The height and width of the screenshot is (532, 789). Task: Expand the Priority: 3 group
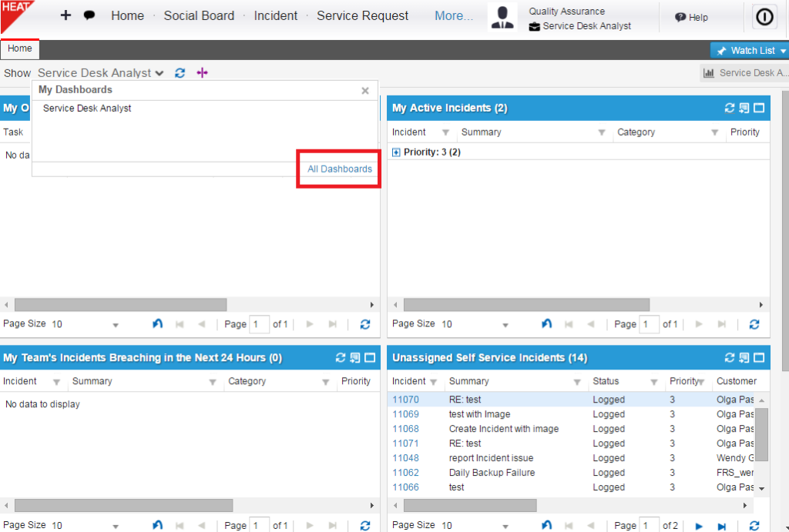pyautogui.click(x=397, y=152)
